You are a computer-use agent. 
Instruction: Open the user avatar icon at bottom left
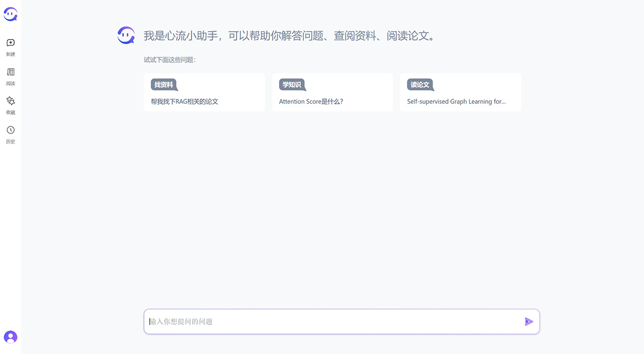(x=10, y=337)
